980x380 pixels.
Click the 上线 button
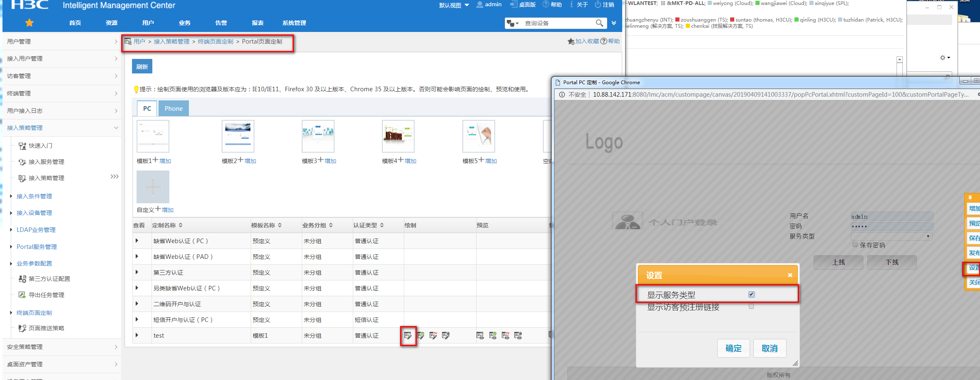click(x=838, y=262)
